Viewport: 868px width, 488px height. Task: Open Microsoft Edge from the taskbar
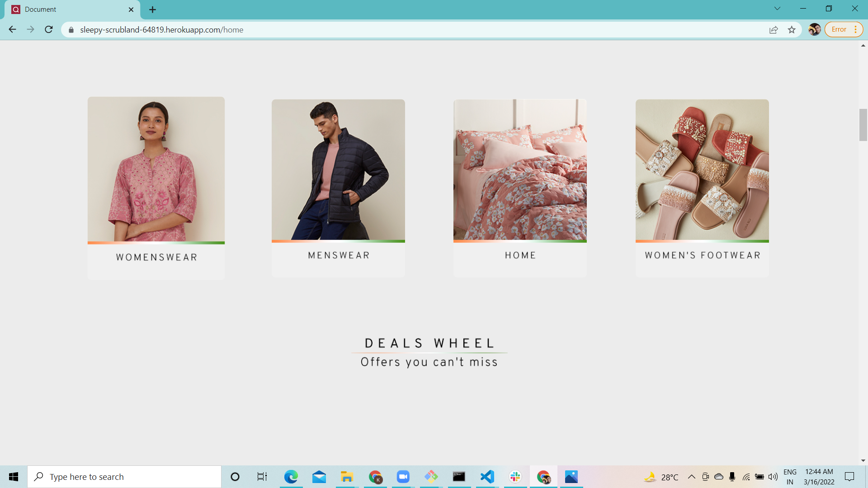click(291, 476)
